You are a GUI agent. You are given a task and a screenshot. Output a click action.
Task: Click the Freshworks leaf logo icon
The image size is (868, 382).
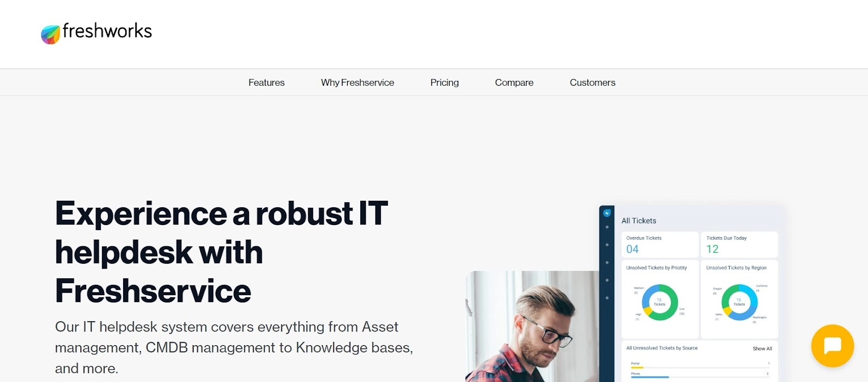coord(50,34)
